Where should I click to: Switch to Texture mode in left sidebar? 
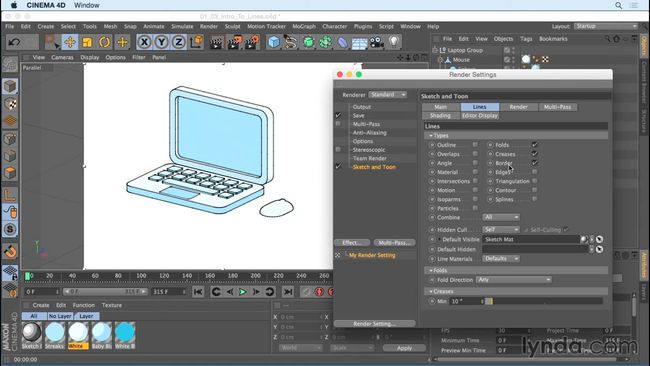coord(10,104)
